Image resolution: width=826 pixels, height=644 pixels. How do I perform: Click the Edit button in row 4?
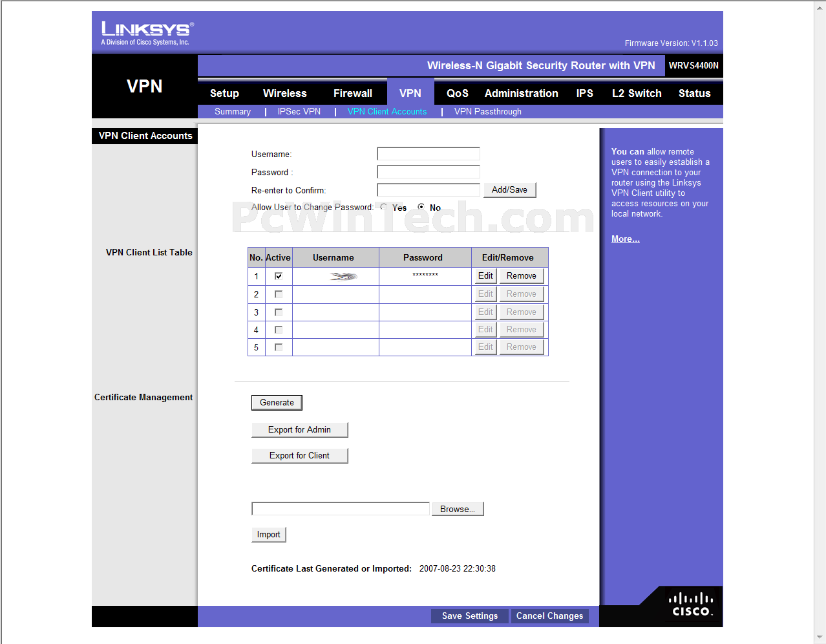click(485, 330)
